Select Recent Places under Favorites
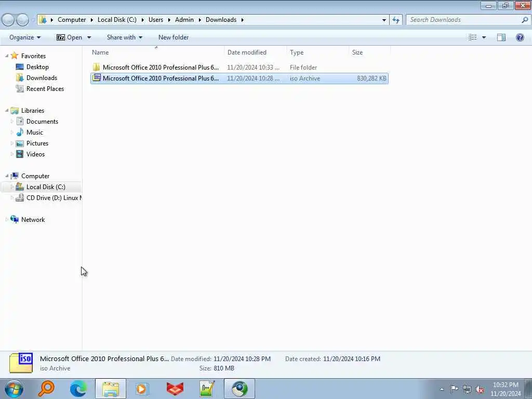 pyautogui.click(x=45, y=88)
